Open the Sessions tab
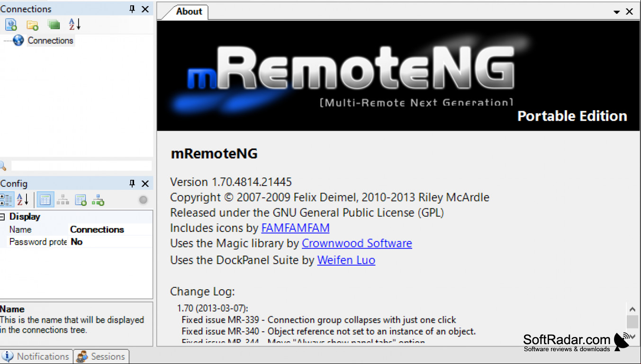The width and height of the screenshot is (641, 364). point(101,356)
